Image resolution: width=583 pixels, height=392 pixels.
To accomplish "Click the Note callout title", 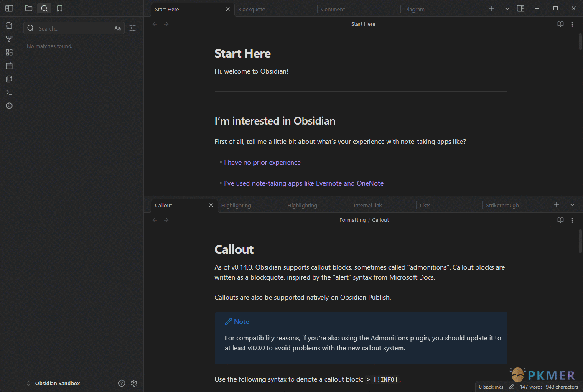I will click(x=241, y=322).
